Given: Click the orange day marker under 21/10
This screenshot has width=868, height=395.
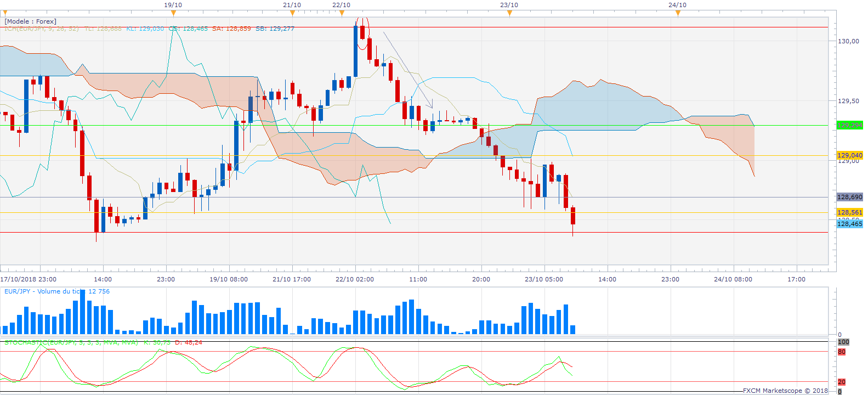Looking at the screenshot, I should pos(292,13).
